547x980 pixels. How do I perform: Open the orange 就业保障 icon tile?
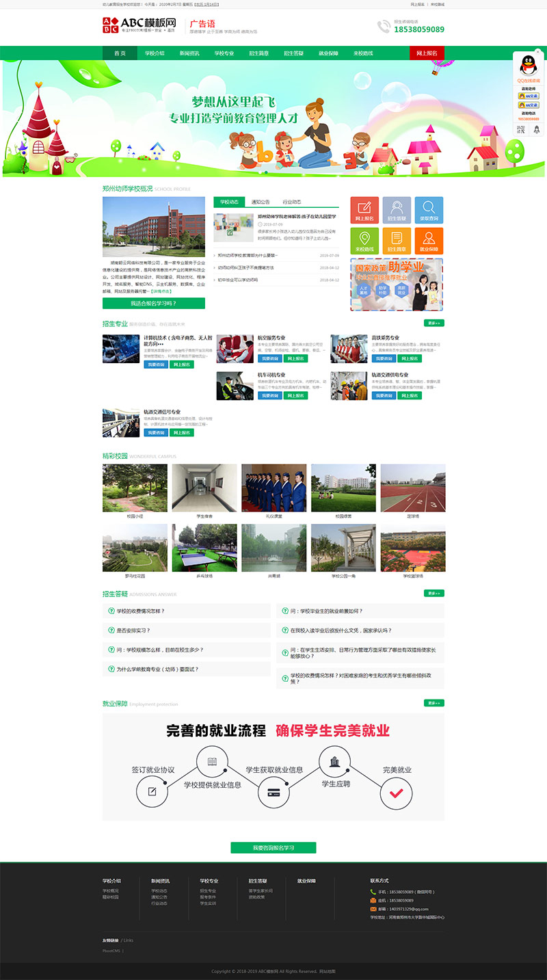pyautogui.click(x=429, y=241)
